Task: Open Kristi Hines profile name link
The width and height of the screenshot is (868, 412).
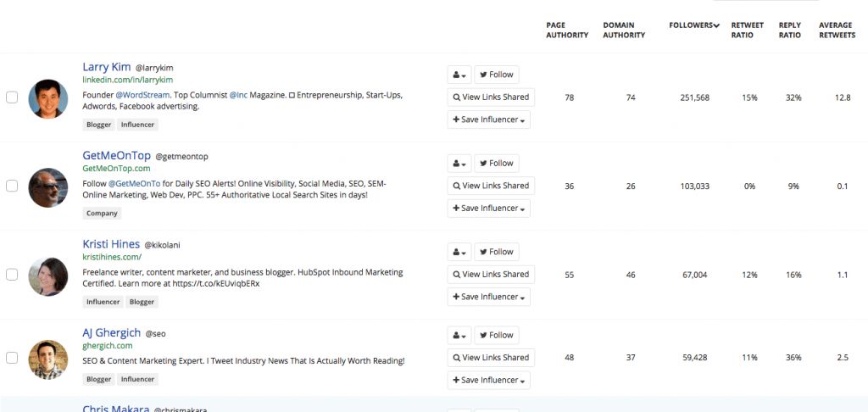Action: coord(111,244)
